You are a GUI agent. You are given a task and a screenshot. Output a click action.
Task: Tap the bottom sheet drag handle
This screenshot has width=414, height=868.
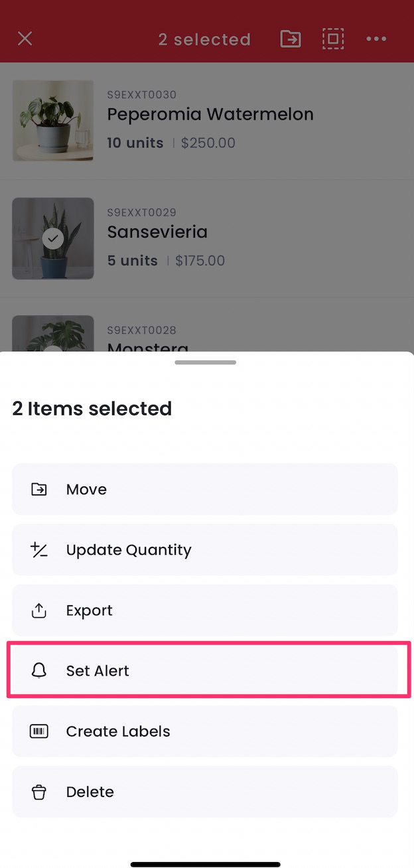pyautogui.click(x=206, y=362)
